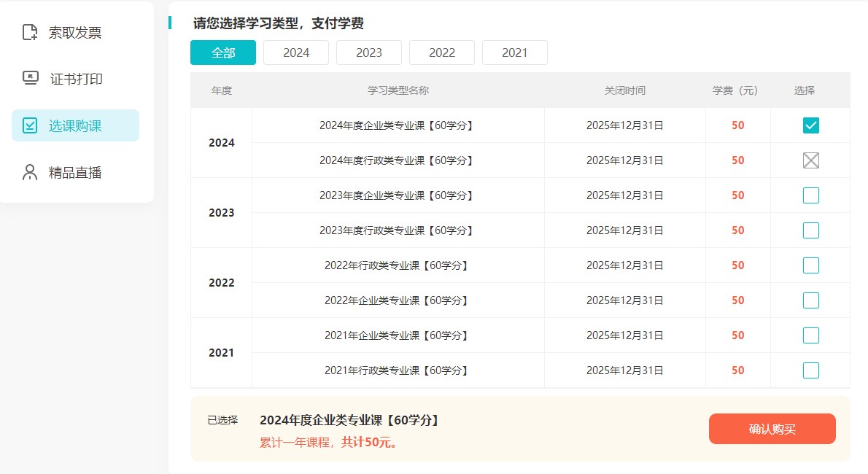Select the 2021 year tab
This screenshot has height=474, width=868.
click(x=515, y=53)
